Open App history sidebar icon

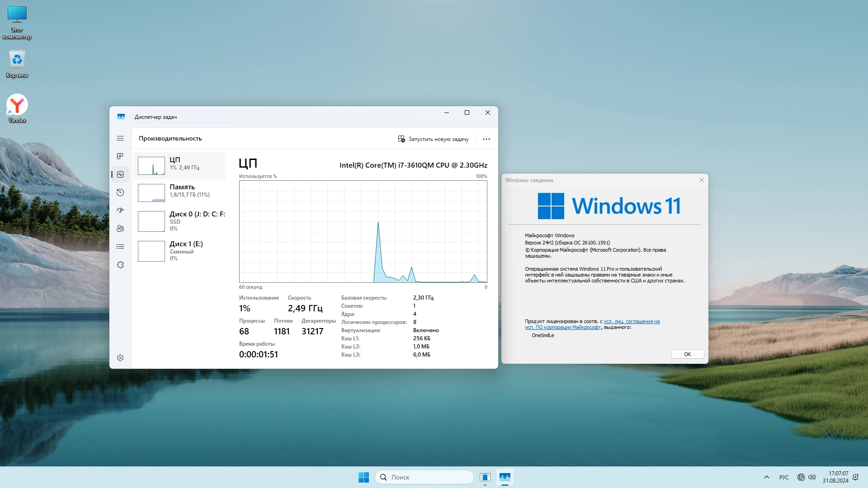click(x=120, y=192)
